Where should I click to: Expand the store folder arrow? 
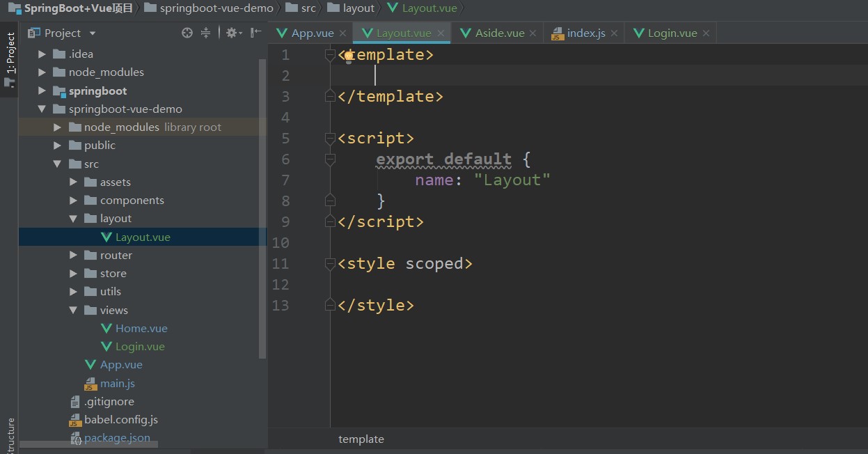click(73, 273)
